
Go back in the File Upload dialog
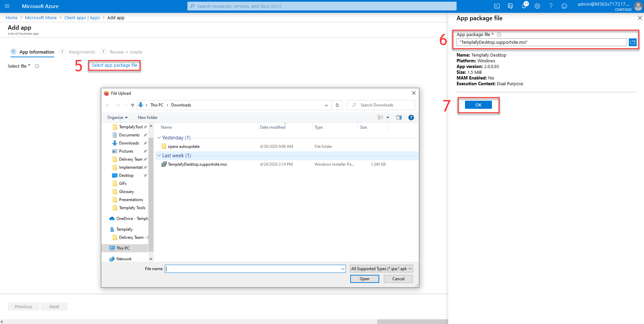click(108, 105)
